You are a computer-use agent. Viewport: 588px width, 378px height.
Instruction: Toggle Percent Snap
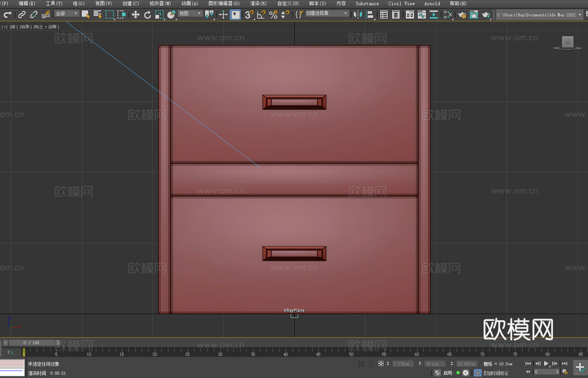pos(273,14)
